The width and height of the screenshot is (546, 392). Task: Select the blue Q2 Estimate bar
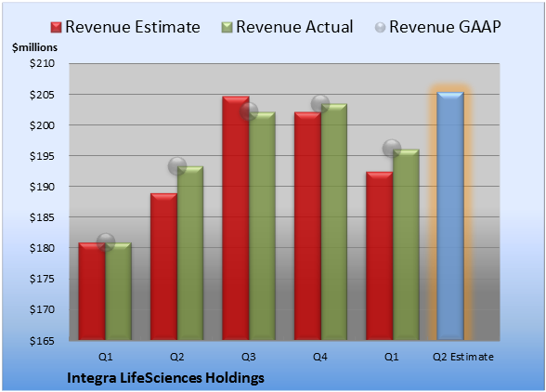pos(450,216)
